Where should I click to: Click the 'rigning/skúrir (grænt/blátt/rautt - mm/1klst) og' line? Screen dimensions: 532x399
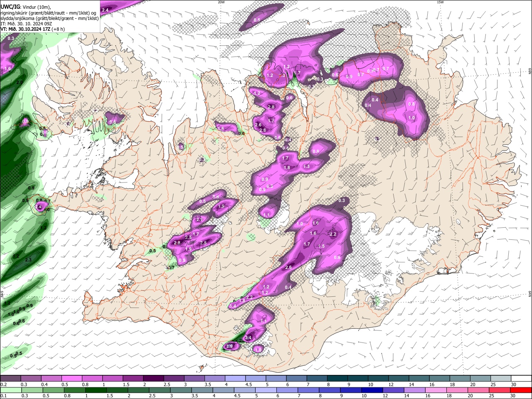pos(48,13)
